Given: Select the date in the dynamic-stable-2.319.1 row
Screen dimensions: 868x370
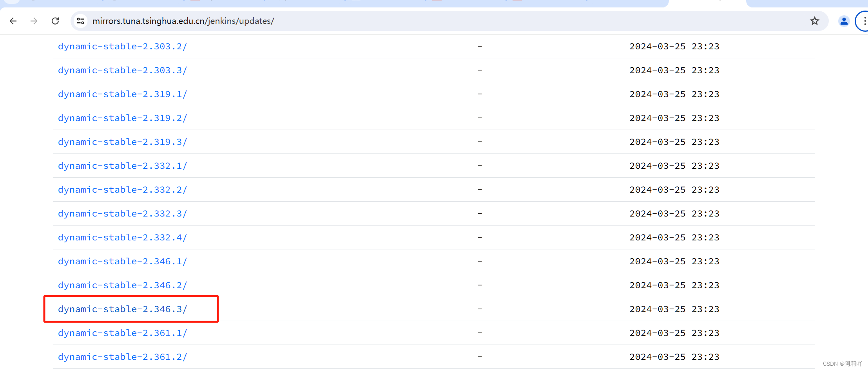Looking at the screenshot, I should click(674, 94).
